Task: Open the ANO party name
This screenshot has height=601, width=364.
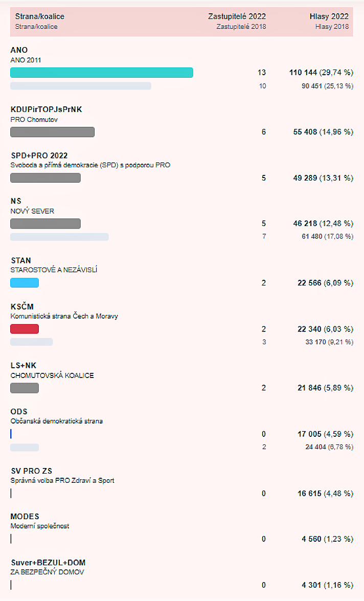Action: pos(19,50)
